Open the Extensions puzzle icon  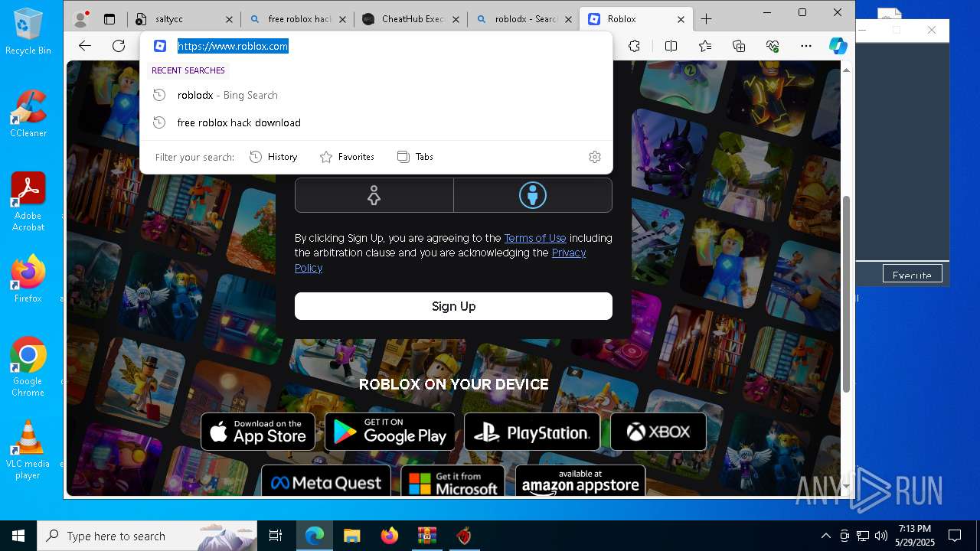(634, 46)
